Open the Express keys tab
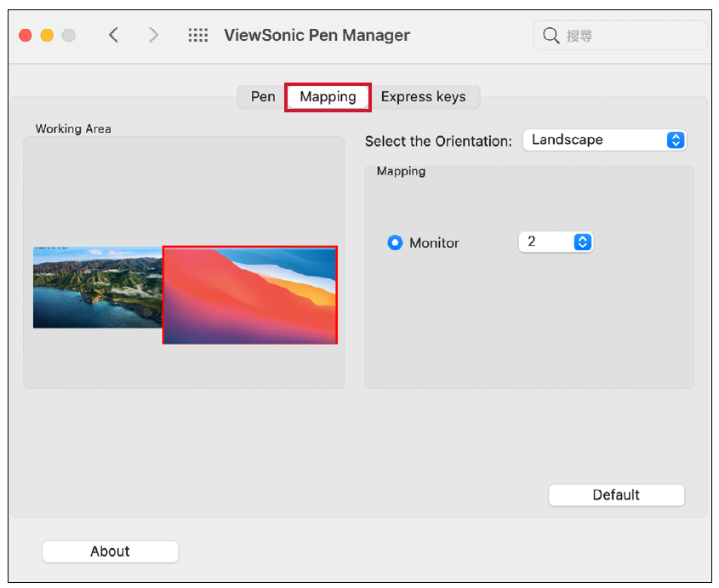This screenshot has height=588, width=719. [423, 97]
